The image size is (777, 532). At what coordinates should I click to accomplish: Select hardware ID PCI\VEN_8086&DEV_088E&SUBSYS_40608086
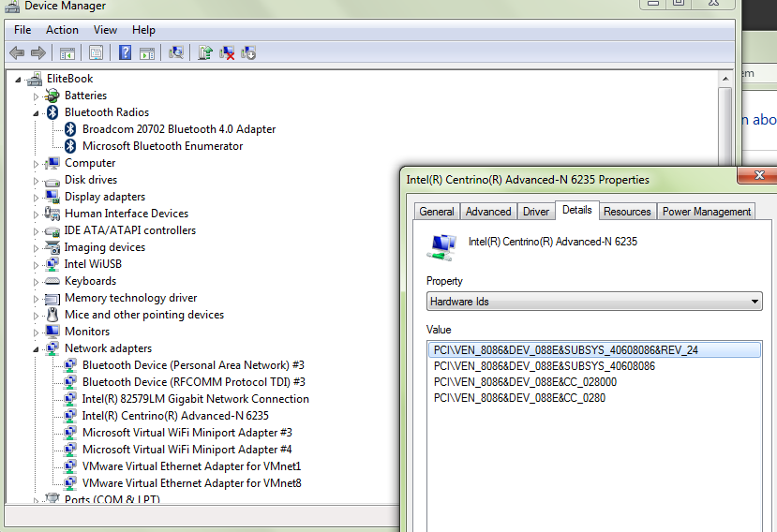click(x=545, y=366)
